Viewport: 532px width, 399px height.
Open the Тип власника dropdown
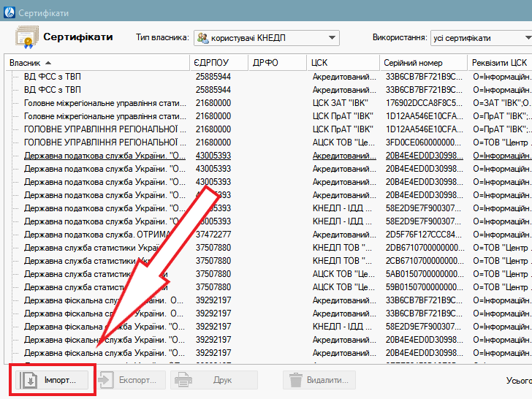[x=267, y=38]
